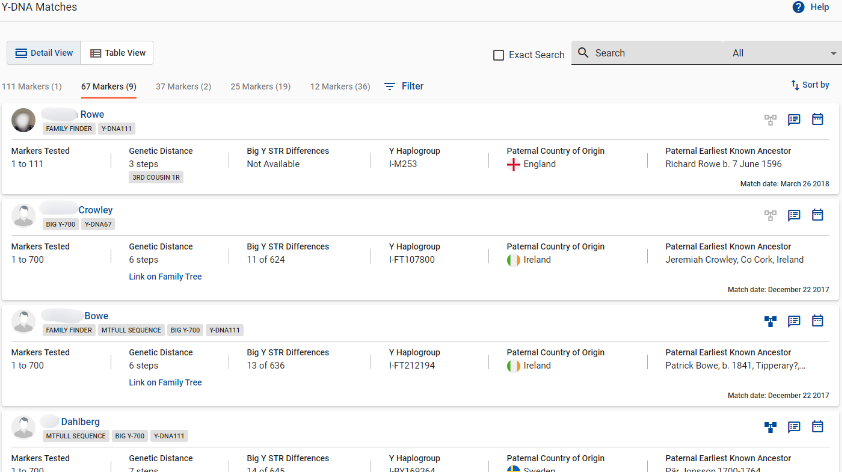Click Rowe's FAMILY FINDER badge

[69, 129]
